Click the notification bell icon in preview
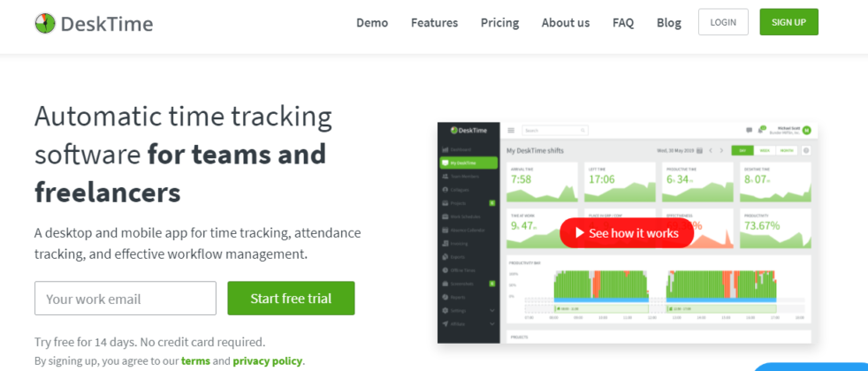This screenshot has height=371, width=868. (762, 130)
